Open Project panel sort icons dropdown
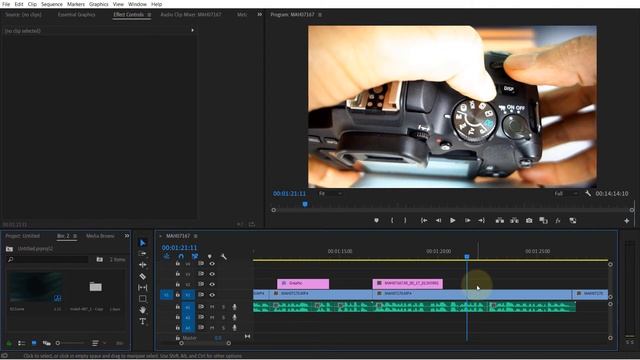This screenshot has height=360, width=640. coord(97,343)
